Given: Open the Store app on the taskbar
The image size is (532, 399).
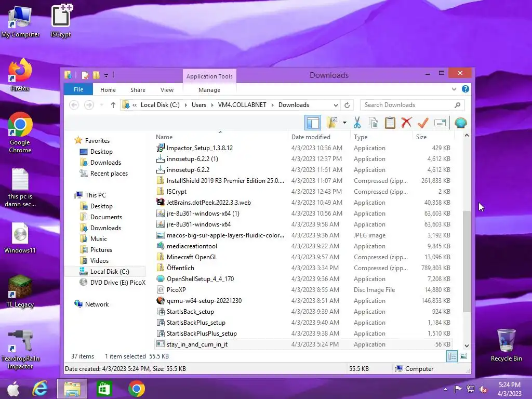Looking at the screenshot, I should point(104,389).
